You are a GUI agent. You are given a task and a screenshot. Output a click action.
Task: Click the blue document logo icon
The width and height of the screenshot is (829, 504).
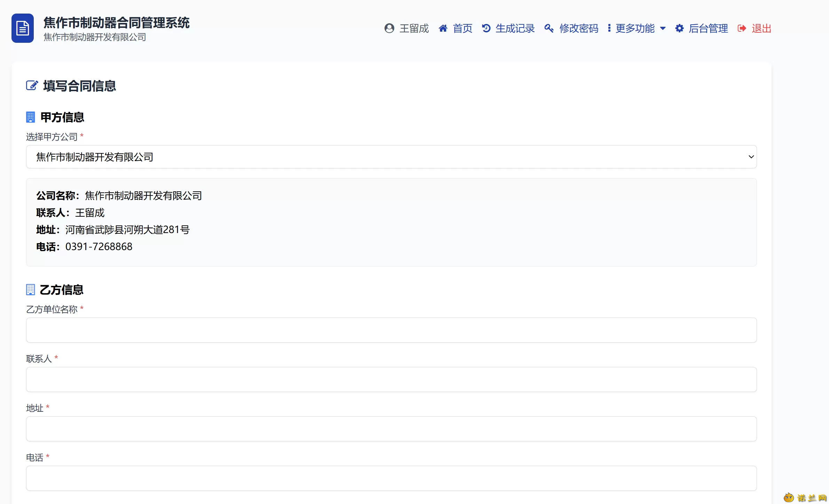click(x=23, y=28)
